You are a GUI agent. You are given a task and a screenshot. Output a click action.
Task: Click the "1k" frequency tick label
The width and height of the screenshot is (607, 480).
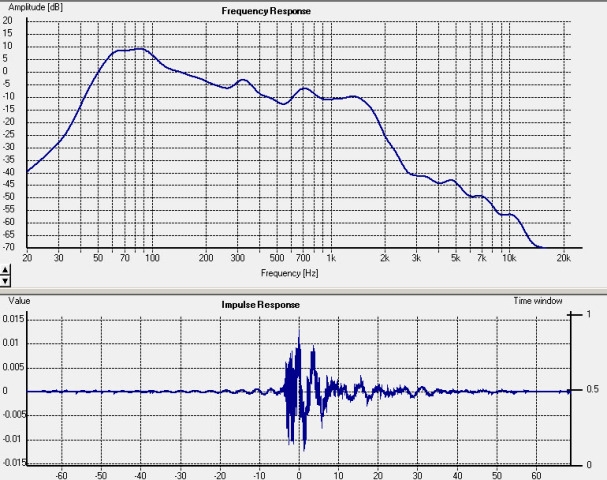[x=331, y=258]
